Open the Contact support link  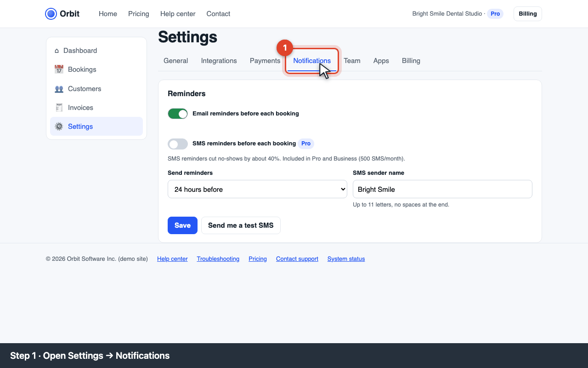[297, 259]
